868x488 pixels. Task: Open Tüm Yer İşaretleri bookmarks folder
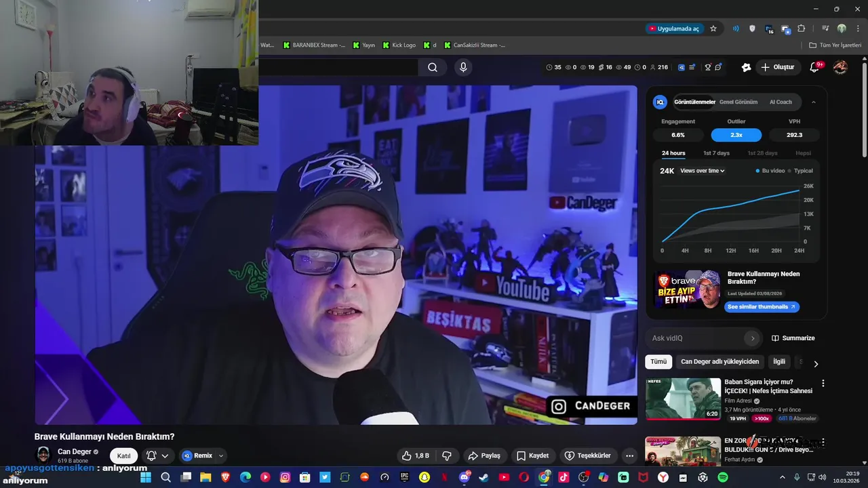tap(835, 45)
